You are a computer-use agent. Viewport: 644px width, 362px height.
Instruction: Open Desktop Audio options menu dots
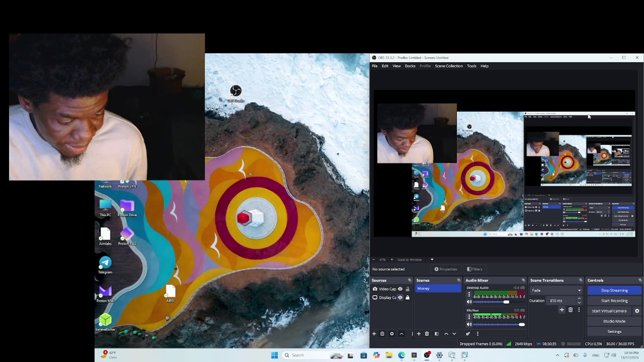(469, 295)
